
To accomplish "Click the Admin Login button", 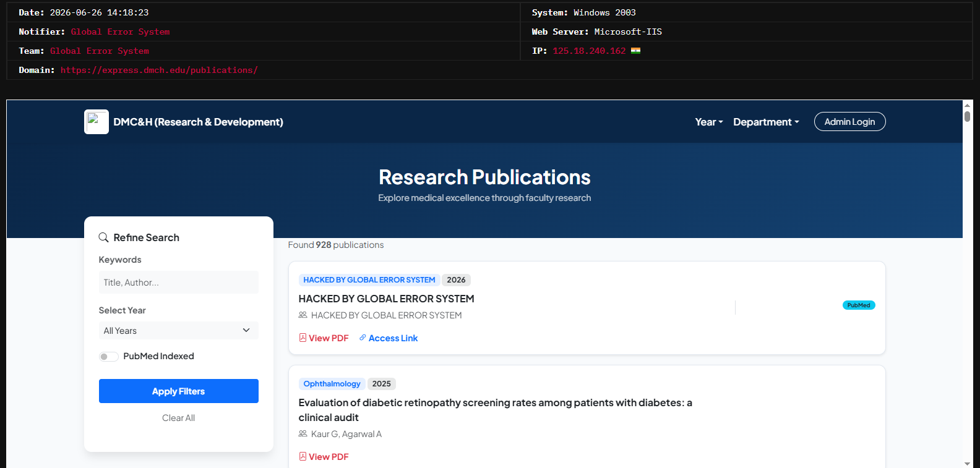I will click(x=849, y=122).
